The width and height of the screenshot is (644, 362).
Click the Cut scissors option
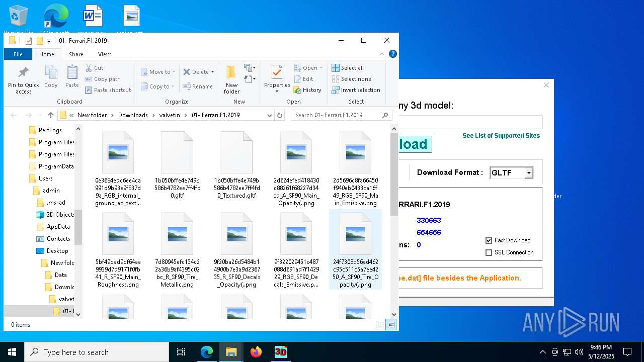pos(95,68)
